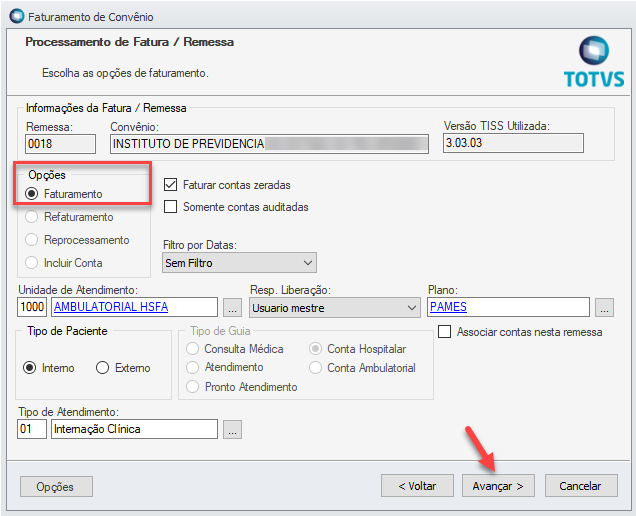Click the Processamento de Fatura / Remessa heading
Viewport: 636px width, 516px height.
(x=129, y=42)
